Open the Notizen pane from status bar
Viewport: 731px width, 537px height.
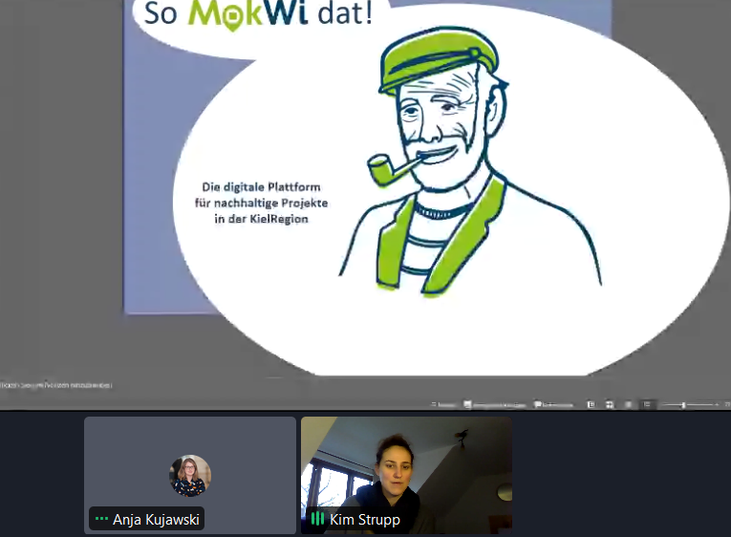(x=444, y=405)
